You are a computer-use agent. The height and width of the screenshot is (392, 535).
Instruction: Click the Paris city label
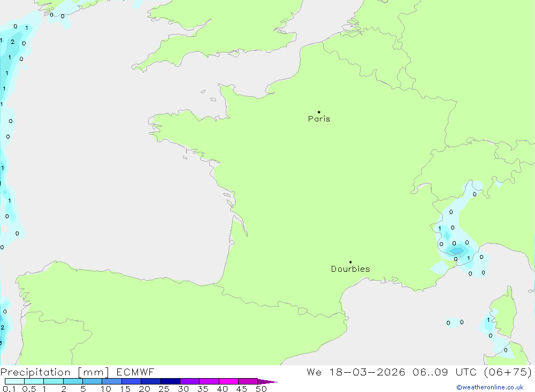pos(319,119)
